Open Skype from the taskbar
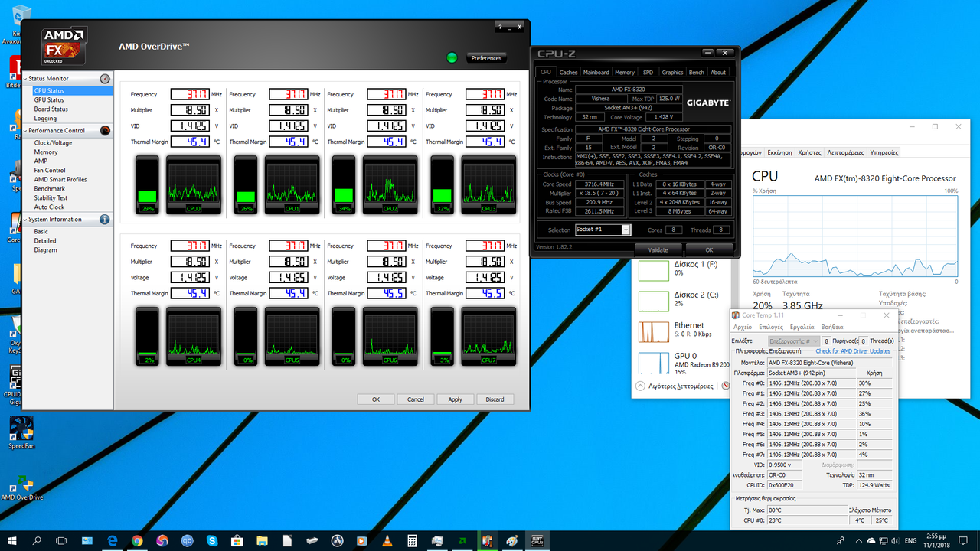The image size is (980, 551). 211,540
